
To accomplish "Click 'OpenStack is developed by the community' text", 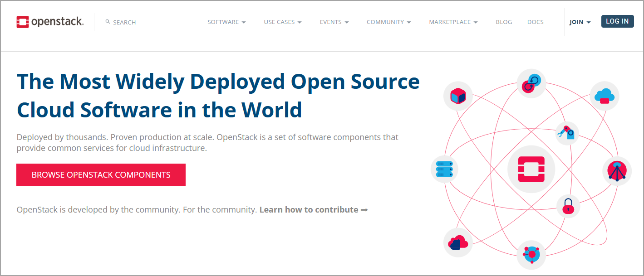I will pos(137,210).
